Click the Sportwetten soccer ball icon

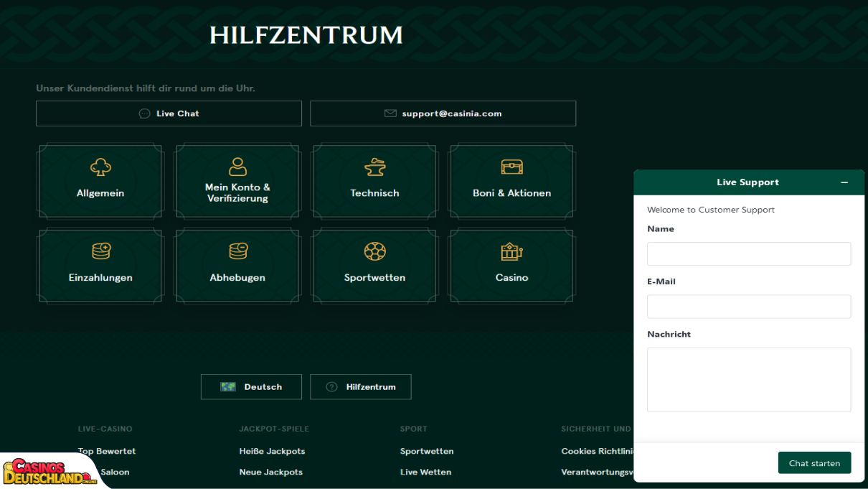(374, 251)
